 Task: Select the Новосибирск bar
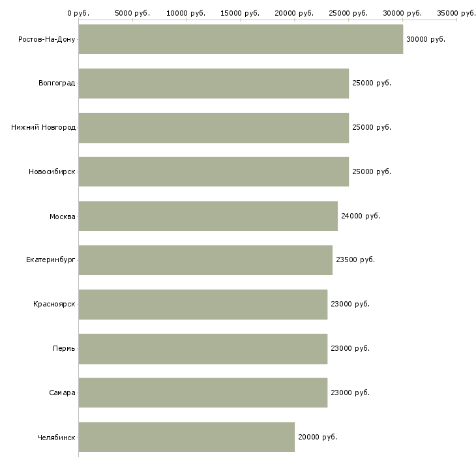click(213, 171)
